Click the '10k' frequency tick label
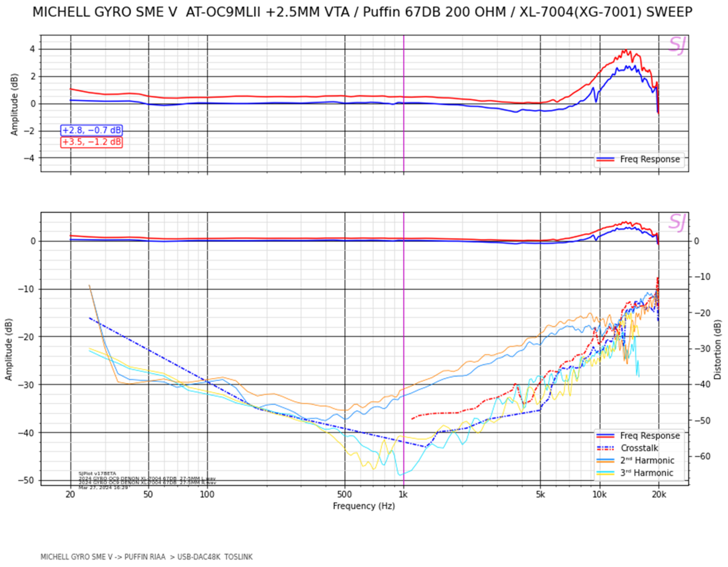728x567 pixels. pos(599,494)
